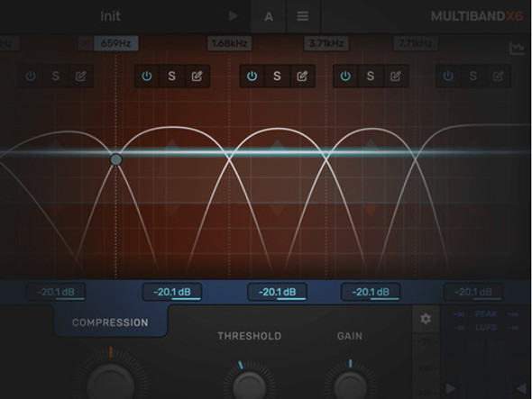Edit the 3.71kHz to 7.71kHz band
Viewport: 532px width, 399px height.
396,76
